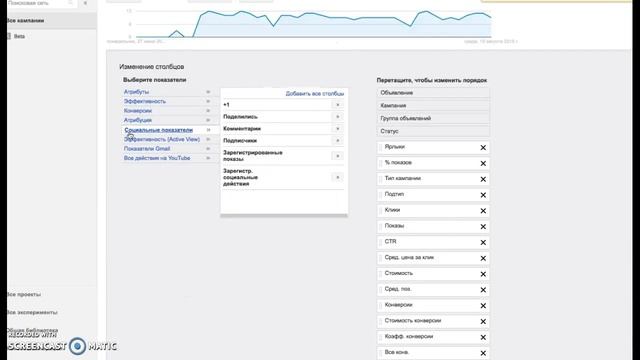This screenshot has height=360, width=640.
Task: Select the Кампания fixed column
Action: pyautogui.click(x=433, y=105)
